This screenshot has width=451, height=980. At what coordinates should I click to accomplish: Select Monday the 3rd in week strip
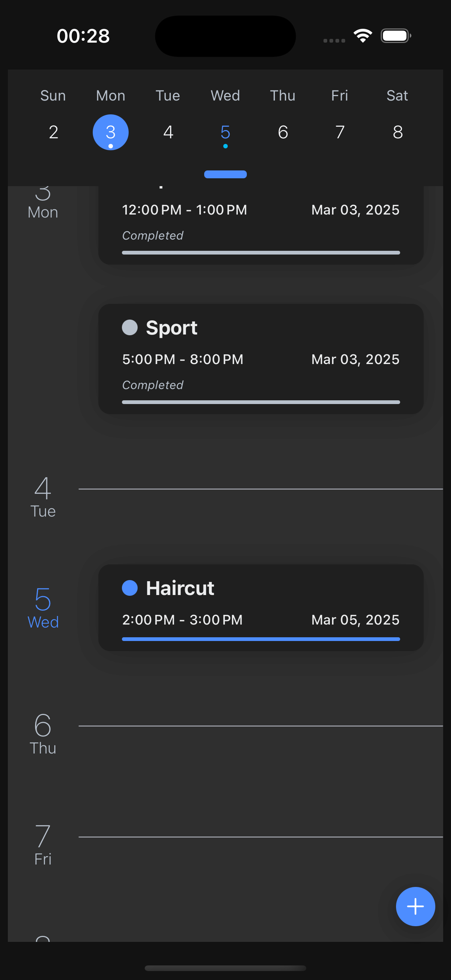(110, 132)
